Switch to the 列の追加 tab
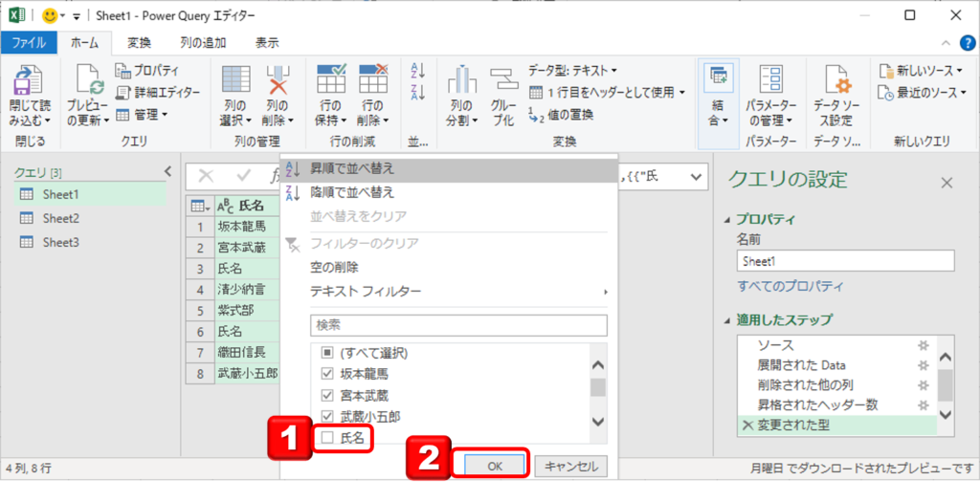Image resolution: width=980 pixels, height=502 pixels. (x=203, y=42)
